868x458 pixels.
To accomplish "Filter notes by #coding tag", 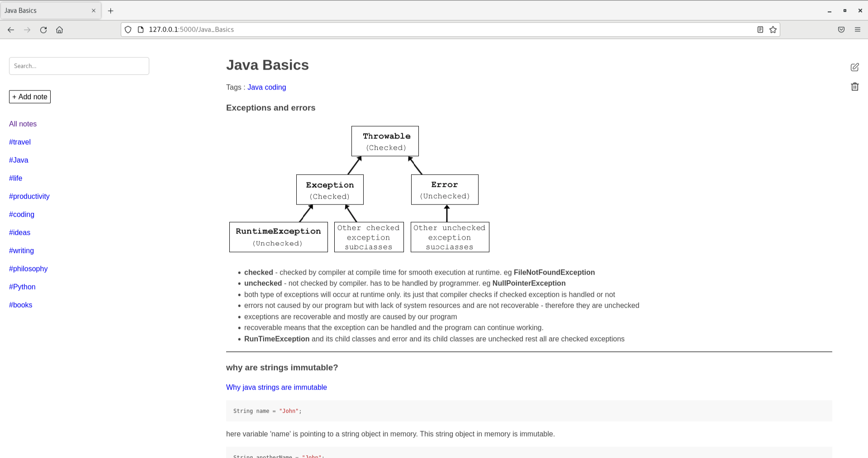I will 22,215.
